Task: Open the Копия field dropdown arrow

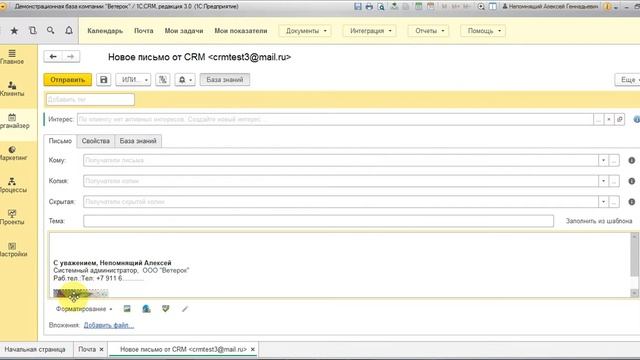Action: coord(603,181)
